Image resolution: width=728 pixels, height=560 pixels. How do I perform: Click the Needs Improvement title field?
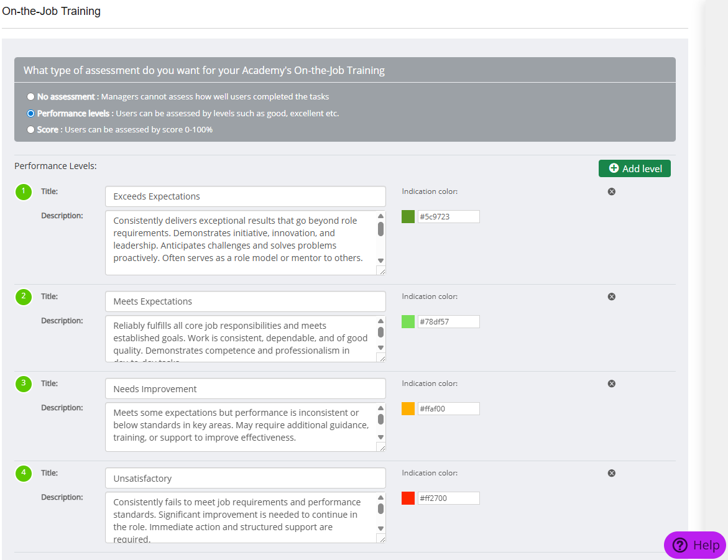245,389
